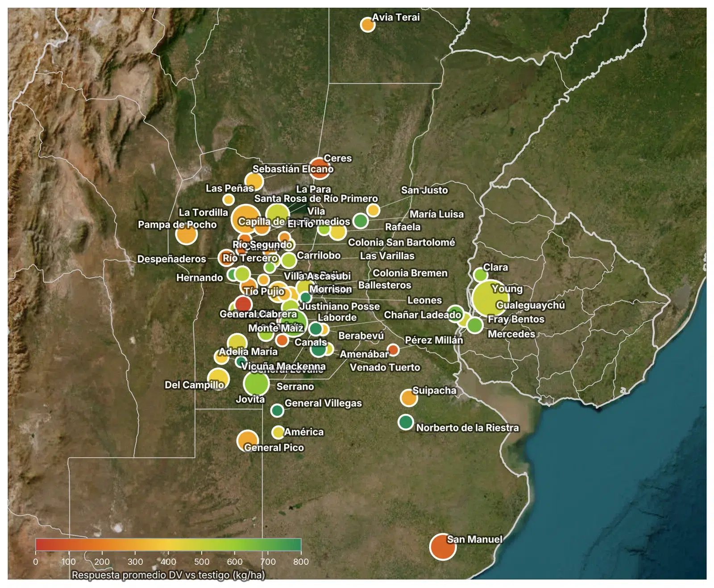Select the Norberto de la Riestra green marker
The image size is (714, 588).
pos(406,422)
